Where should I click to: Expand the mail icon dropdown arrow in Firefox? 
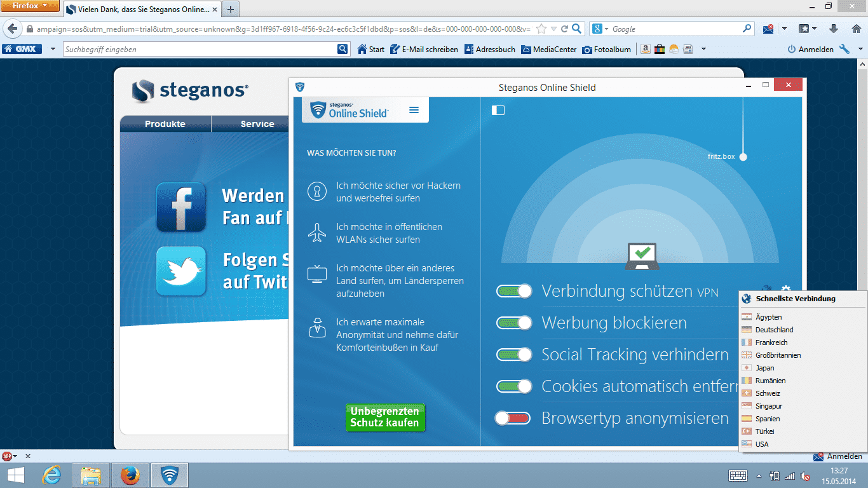click(x=784, y=29)
